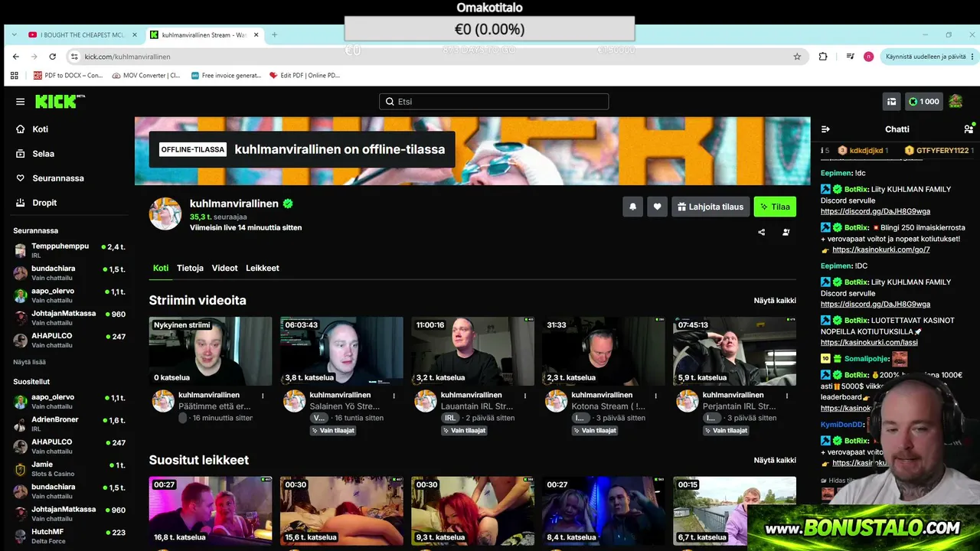Open the options menu for the Lauantain IRL Str... video

(524, 396)
